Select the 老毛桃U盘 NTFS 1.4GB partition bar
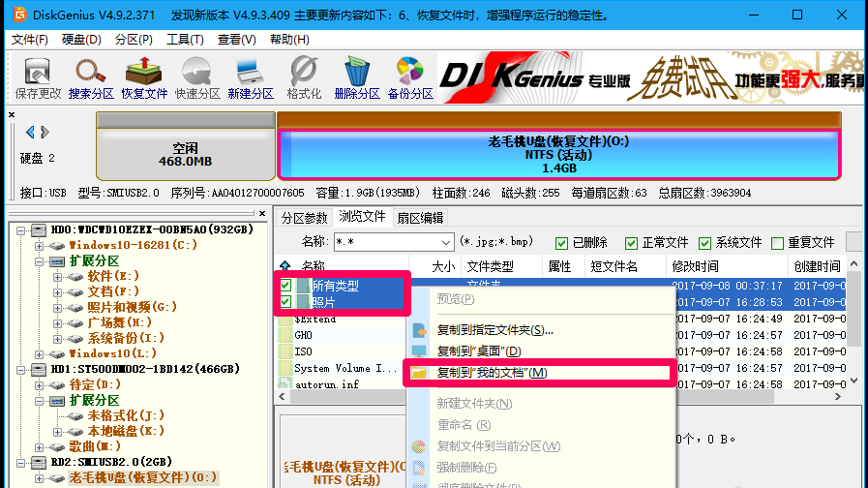This screenshot has height=488, width=868. click(559, 155)
